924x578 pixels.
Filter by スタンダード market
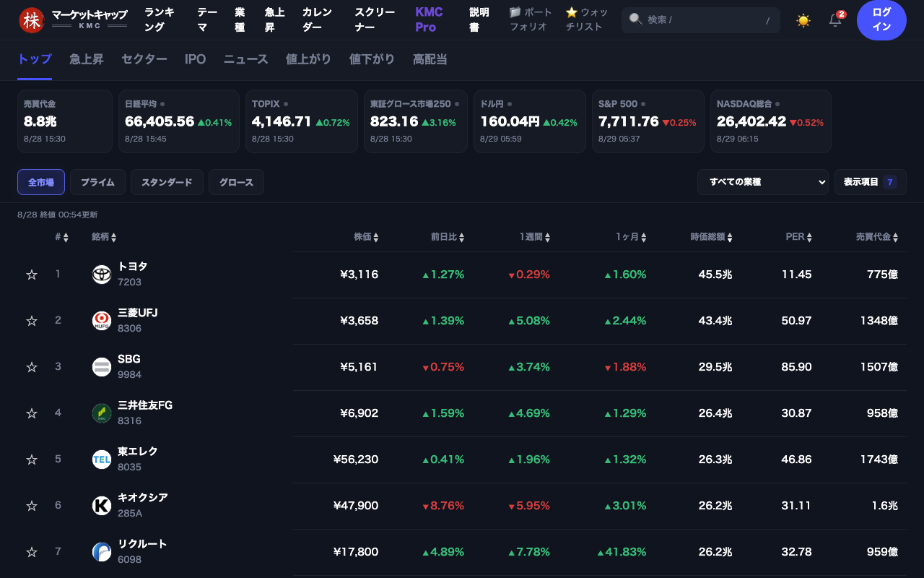click(x=167, y=182)
